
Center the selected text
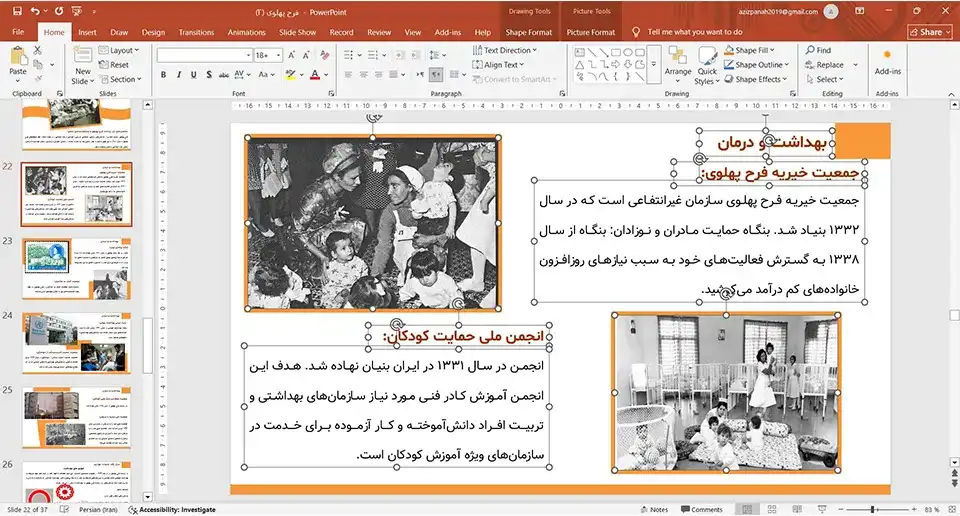(x=364, y=75)
